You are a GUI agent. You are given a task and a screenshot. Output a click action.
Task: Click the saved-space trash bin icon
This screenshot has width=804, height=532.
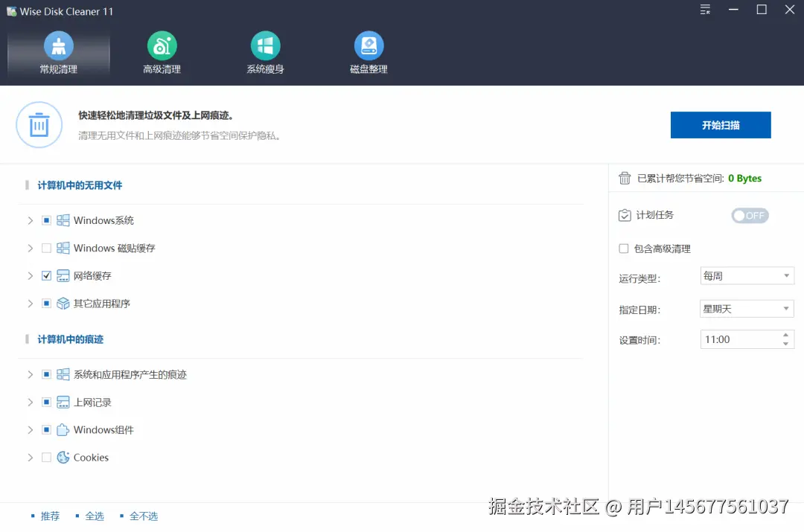click(x=625, y=178)
